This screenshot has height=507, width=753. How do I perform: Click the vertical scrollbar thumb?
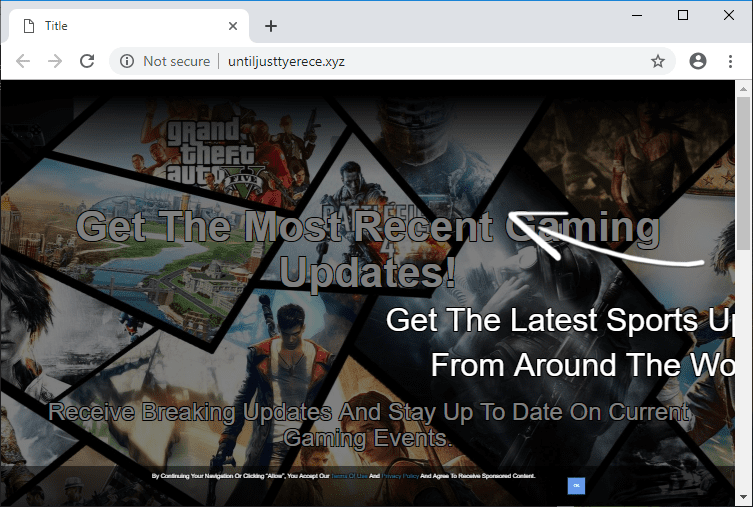click(x=744, y=170)
